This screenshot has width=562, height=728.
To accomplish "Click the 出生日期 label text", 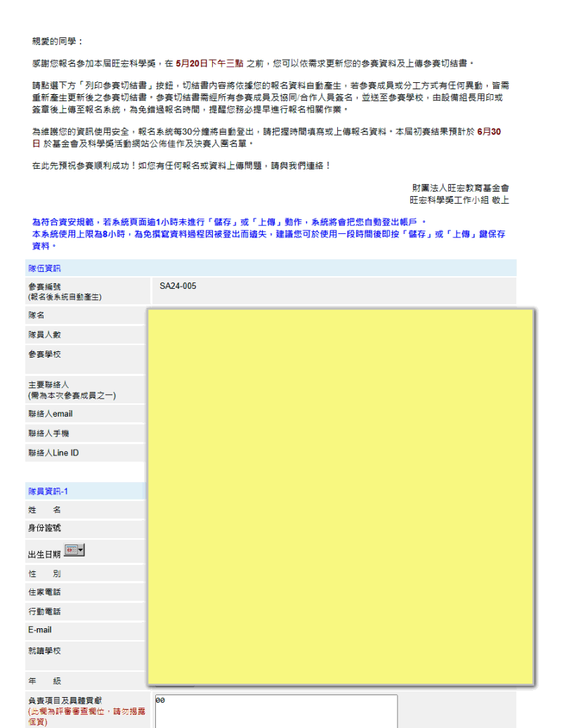I will coord(44,554).
